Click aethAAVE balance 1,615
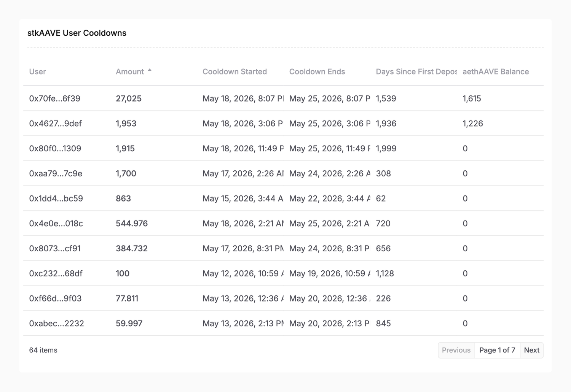The width and height of the screenshot is (571, 392). coord(472,98)
